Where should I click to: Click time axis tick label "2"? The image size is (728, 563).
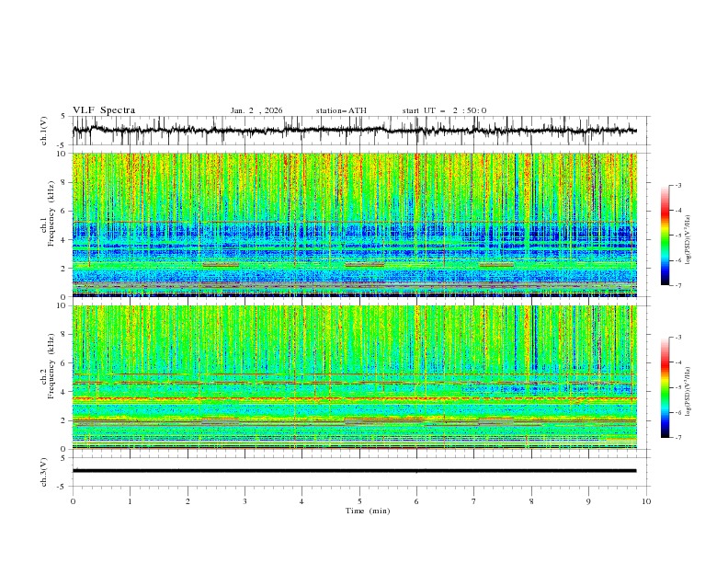[188, 501]
